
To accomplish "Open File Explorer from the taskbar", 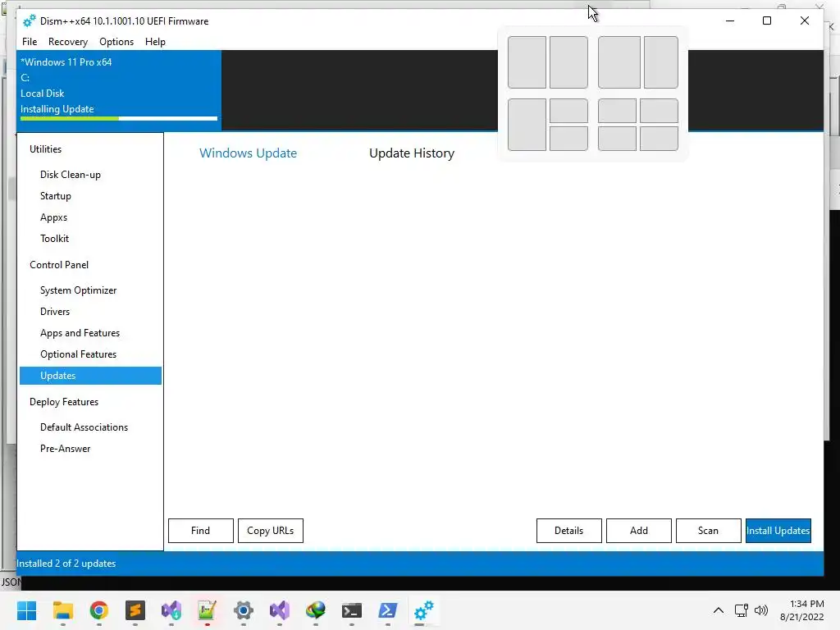I will (62, 610).
